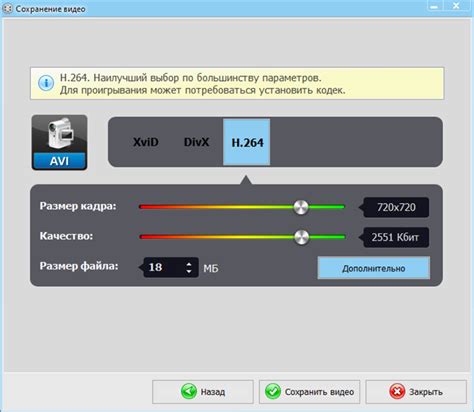474x412 pixels.
Task: Click the 720x720 frame size value
Action: pos(396,207)
